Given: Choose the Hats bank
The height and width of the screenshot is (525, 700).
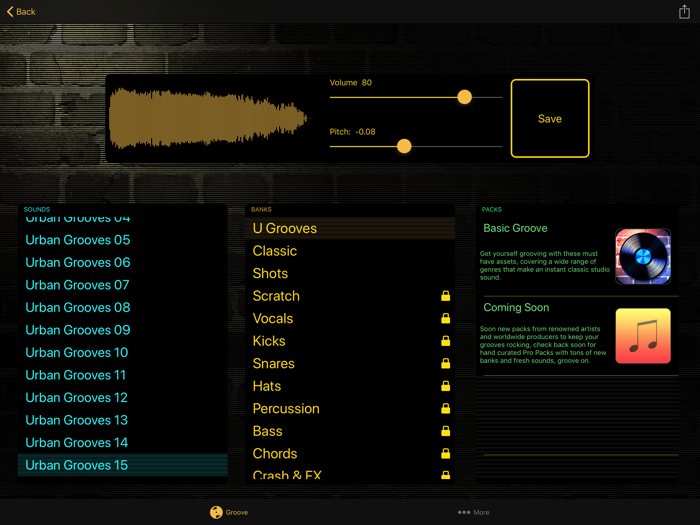Looking at the screenshot, I should tap(350, 386).
